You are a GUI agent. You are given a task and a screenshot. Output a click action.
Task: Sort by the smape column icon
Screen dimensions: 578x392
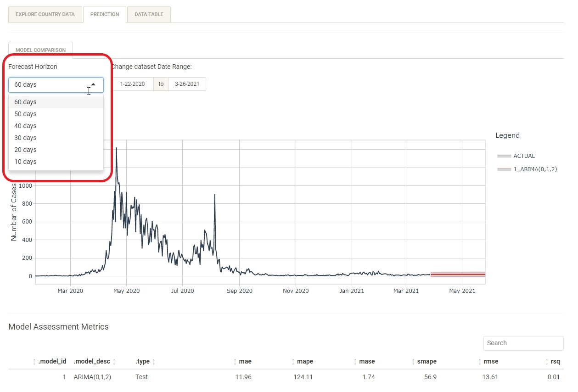pyautogui.click(x=413, y=362)
